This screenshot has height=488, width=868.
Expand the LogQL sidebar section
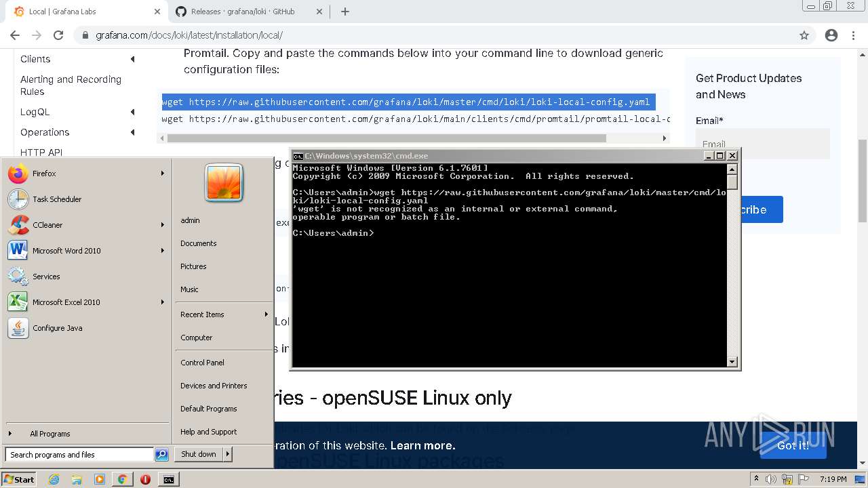(133, 112)
